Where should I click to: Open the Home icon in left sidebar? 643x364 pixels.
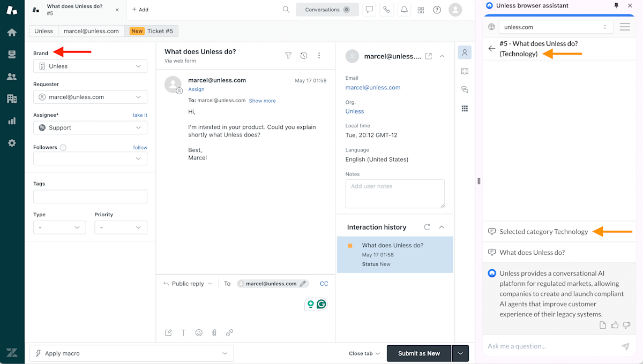coord(12,32)
